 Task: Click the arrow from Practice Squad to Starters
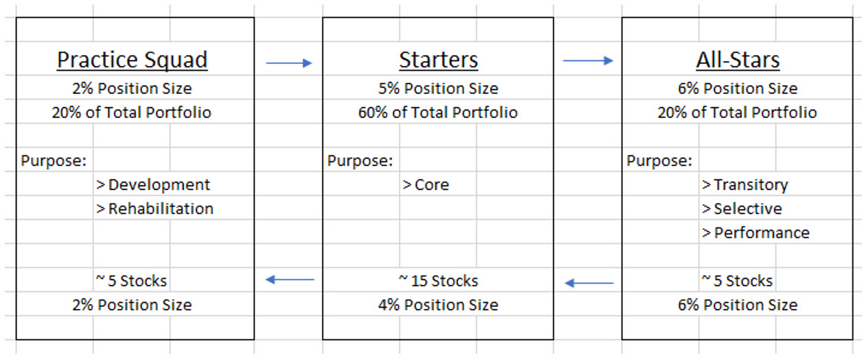(289, 63)
